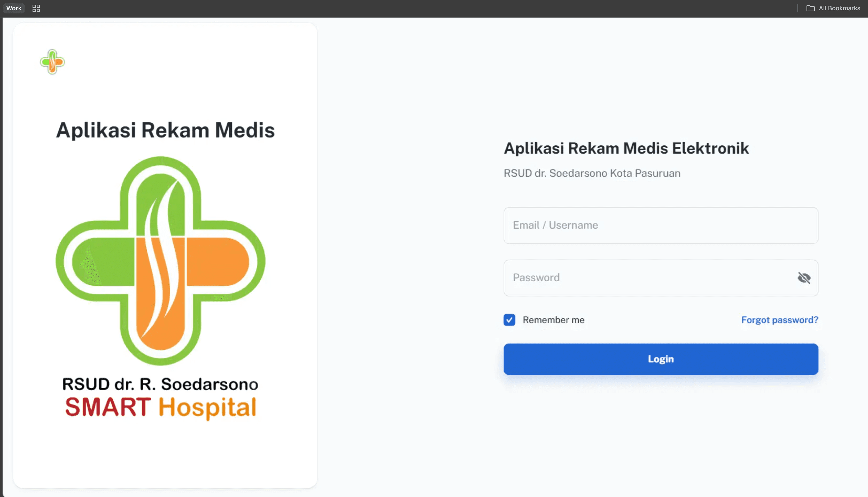868x497 pixels.
Task: Click the blue Login button
Action: (661, 359)
